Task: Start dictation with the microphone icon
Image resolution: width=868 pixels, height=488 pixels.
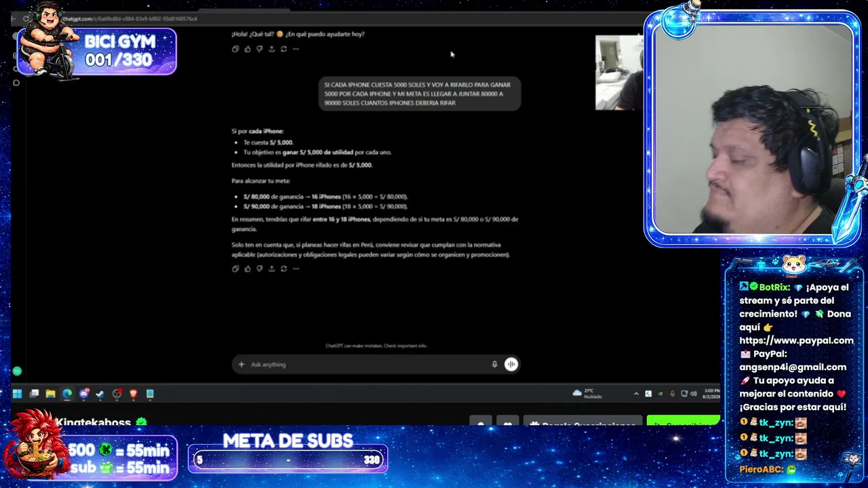Action: point(494,365)
